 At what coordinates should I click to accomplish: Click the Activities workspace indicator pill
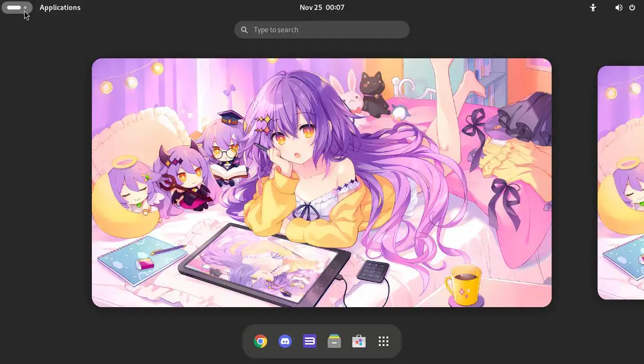tap(17, 8)
